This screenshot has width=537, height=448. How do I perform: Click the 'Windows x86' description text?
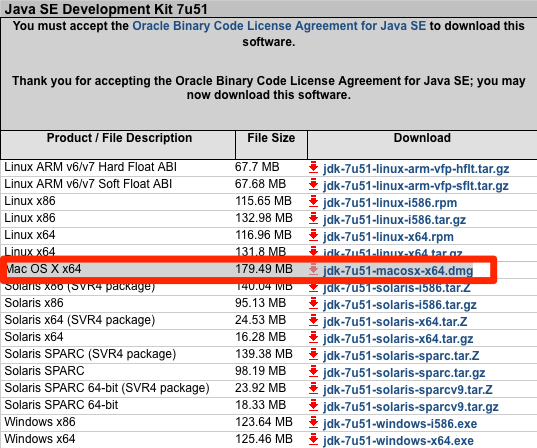pyautogui.click(x=40, y=422)
